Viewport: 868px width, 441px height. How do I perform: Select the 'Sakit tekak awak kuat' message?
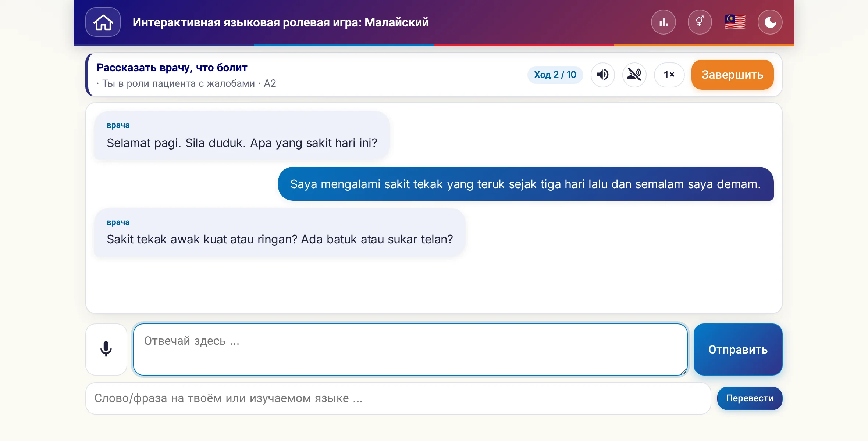pyautogui.click(x=280, y=232)
